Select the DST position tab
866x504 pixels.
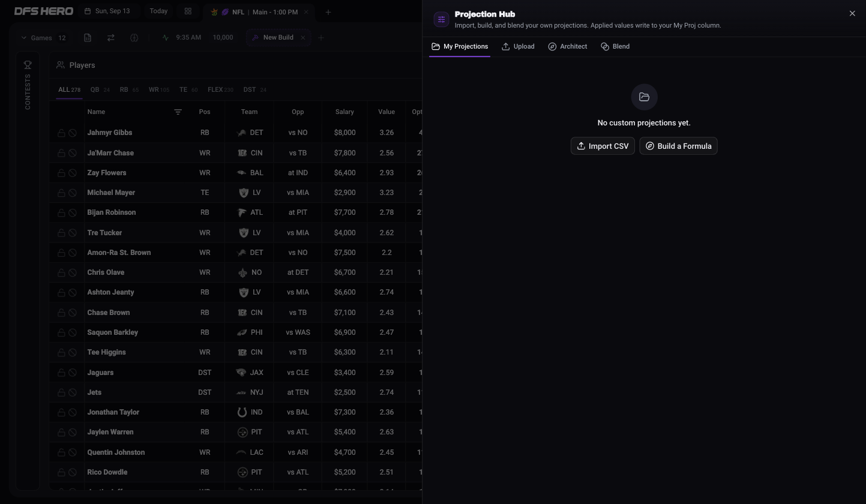[x=254, y=90]
